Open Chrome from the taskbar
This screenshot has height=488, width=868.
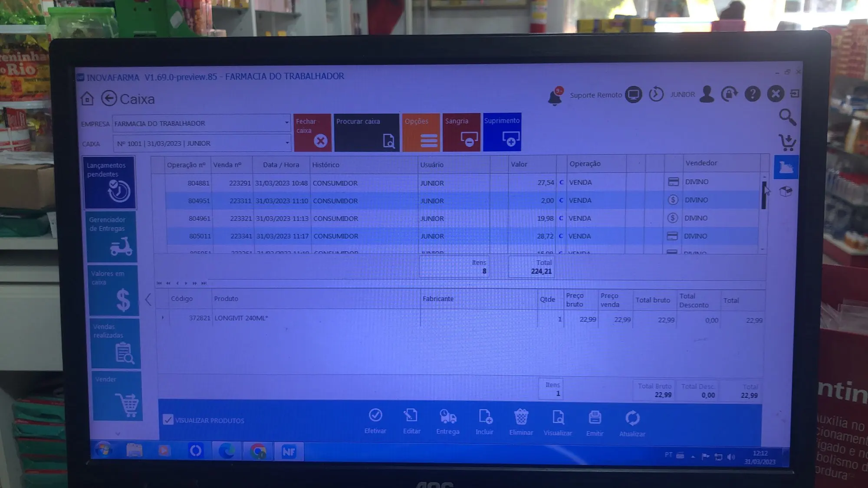(258, 452)
